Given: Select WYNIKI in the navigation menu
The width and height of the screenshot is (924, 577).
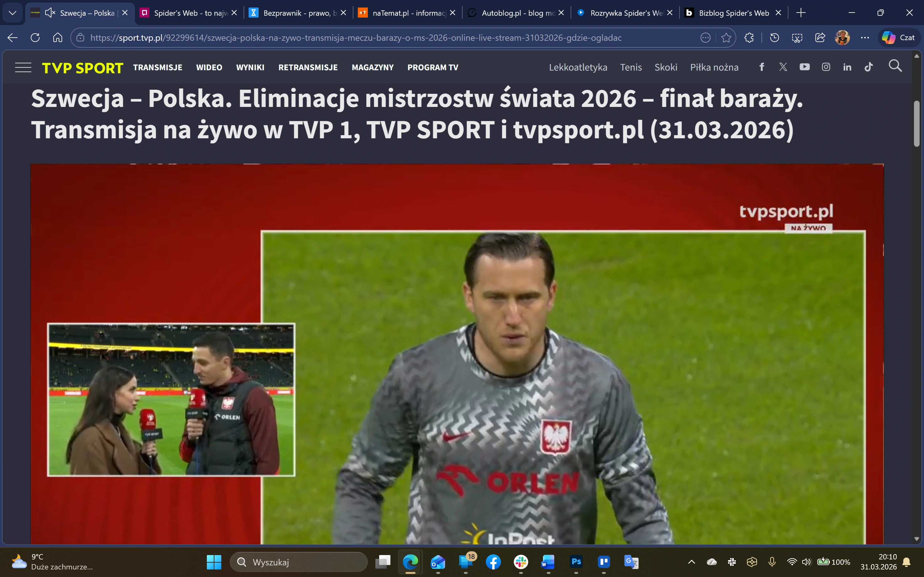Looking at the screenshot, I should (250, 67).
